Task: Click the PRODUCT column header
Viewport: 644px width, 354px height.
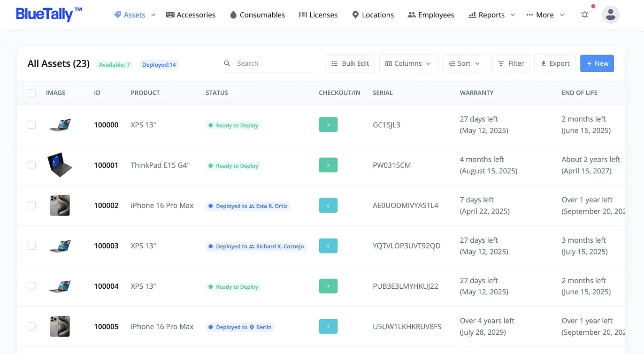Action: coord(145,93)
